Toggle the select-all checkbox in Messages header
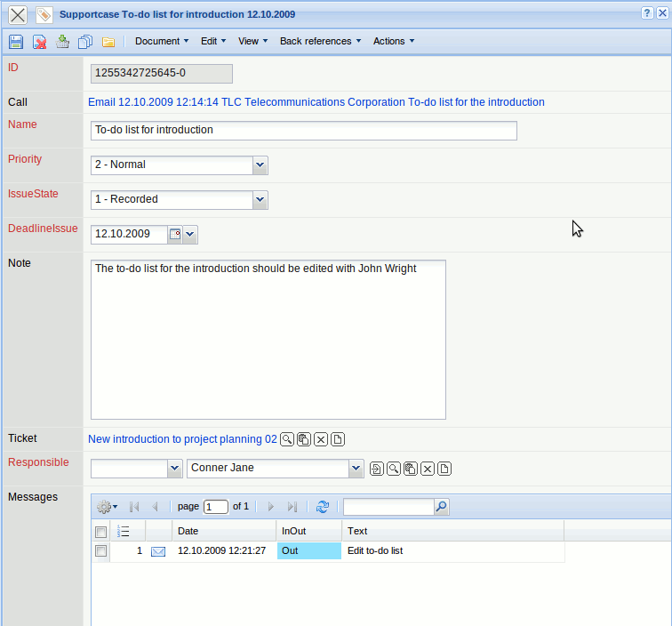672x626 pixels. pos(101,532)
